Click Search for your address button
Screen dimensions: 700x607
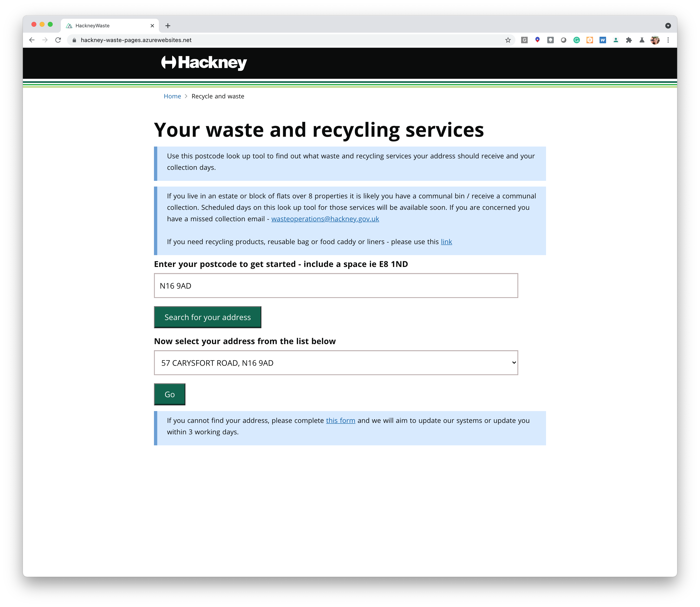pos(207,317)
